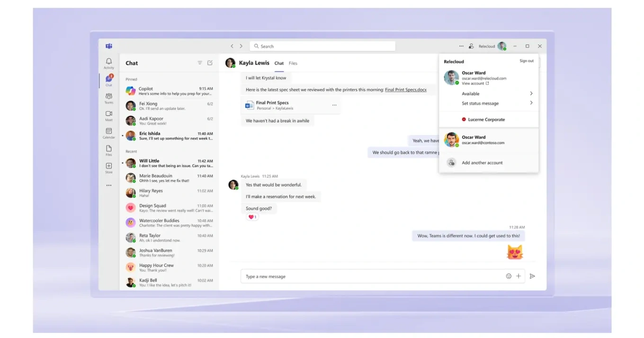
Task: Start a new chat with compose icon
Action: pyautogui.click(x=210, y=63)
